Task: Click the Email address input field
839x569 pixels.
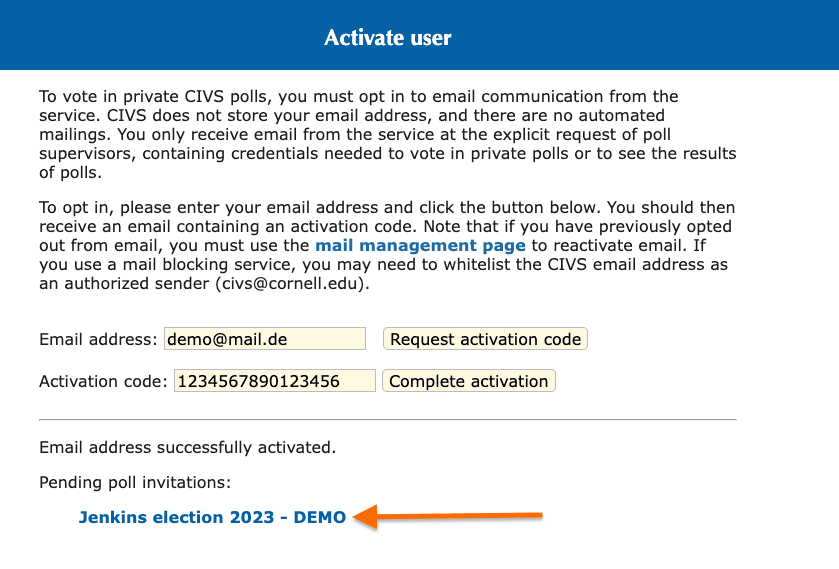Action: (x=265, y=339)
